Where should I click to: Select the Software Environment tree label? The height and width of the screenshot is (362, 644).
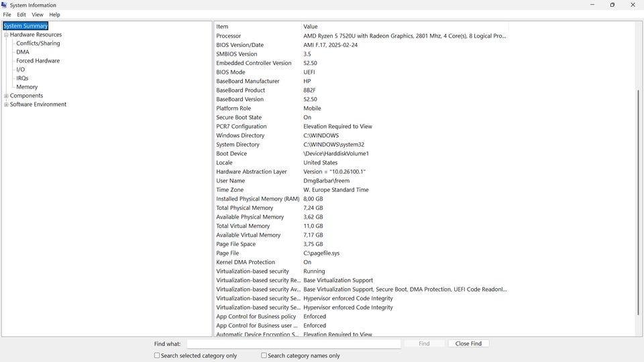point(38,105)
